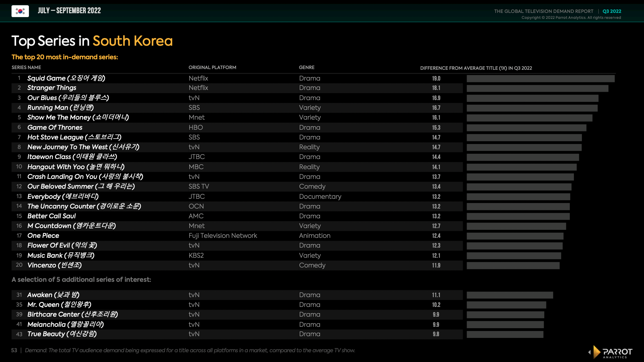Click the 'Flower Of Evil' title
This screenshot has width=644, height=362.
pos(62,245)
